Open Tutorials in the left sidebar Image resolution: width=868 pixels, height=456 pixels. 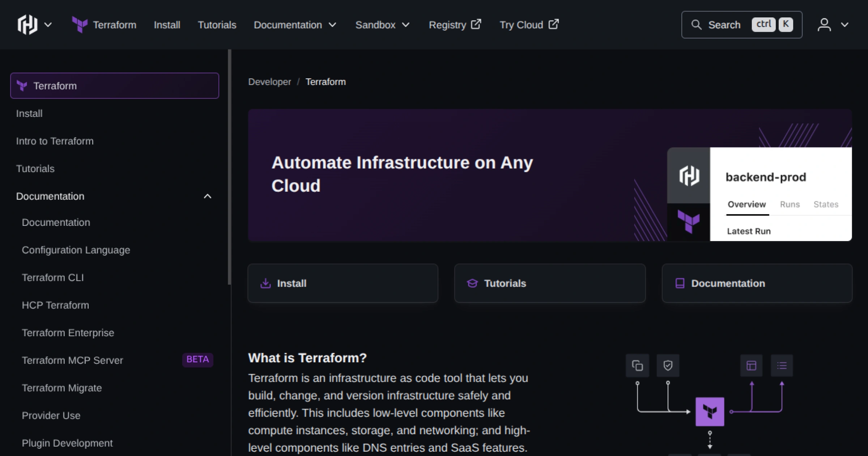(x=35, y=169)
